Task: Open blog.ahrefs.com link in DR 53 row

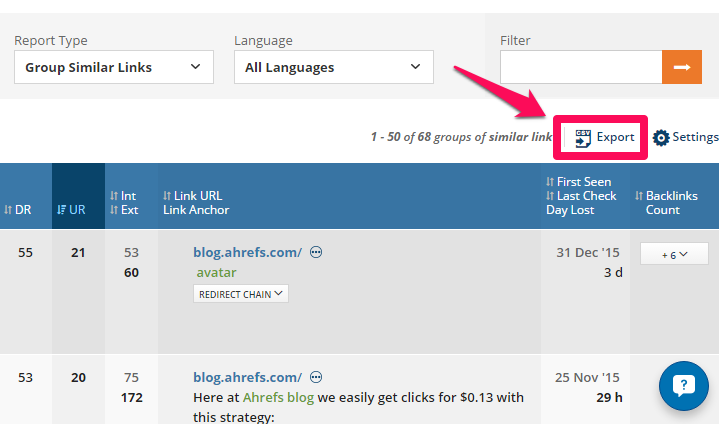Action: click(248, 378)
